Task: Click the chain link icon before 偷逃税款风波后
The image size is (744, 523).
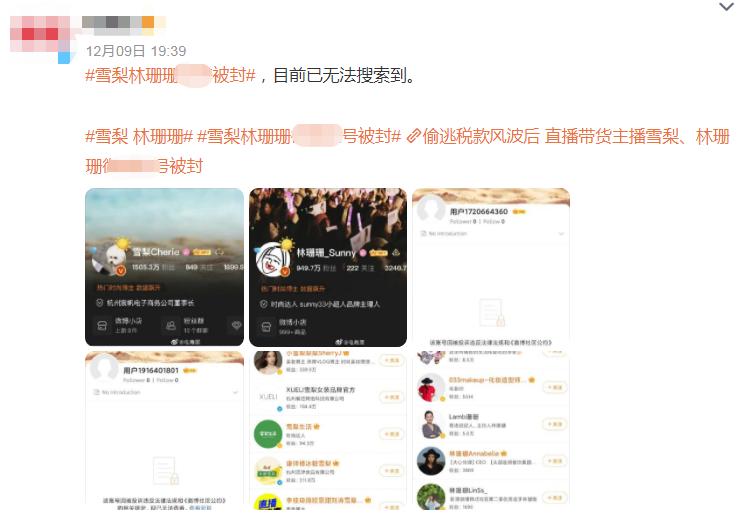Action: coord(414,137)
